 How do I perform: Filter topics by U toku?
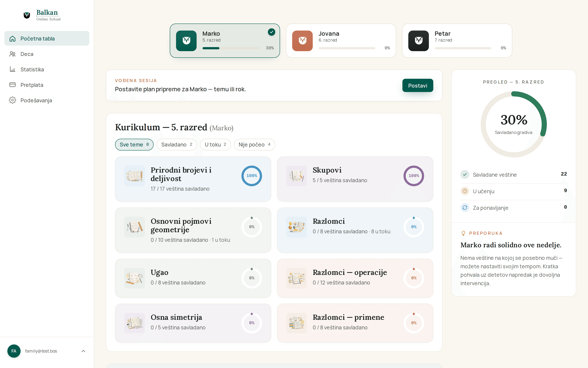click(215, 145)
